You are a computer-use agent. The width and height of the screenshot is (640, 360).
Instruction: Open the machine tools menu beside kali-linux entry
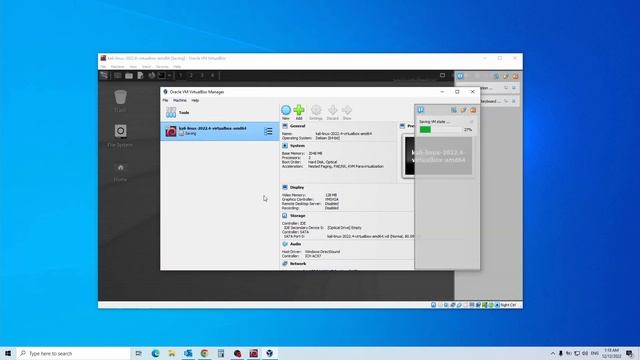tap(268, 131)
